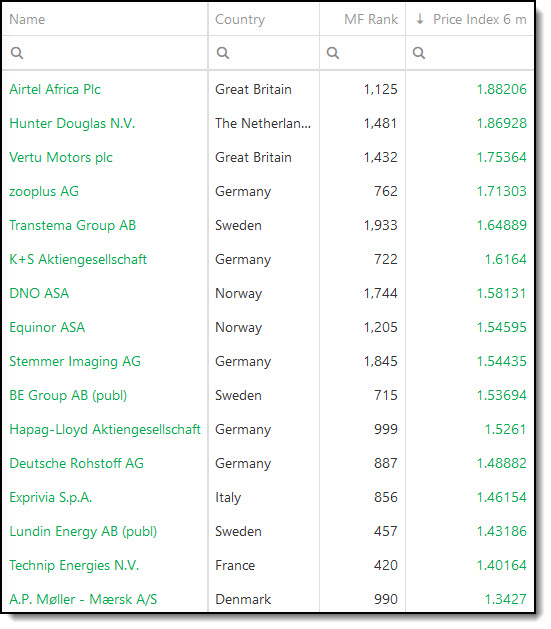Select MF Rank value 990

(x=386, y=599)
